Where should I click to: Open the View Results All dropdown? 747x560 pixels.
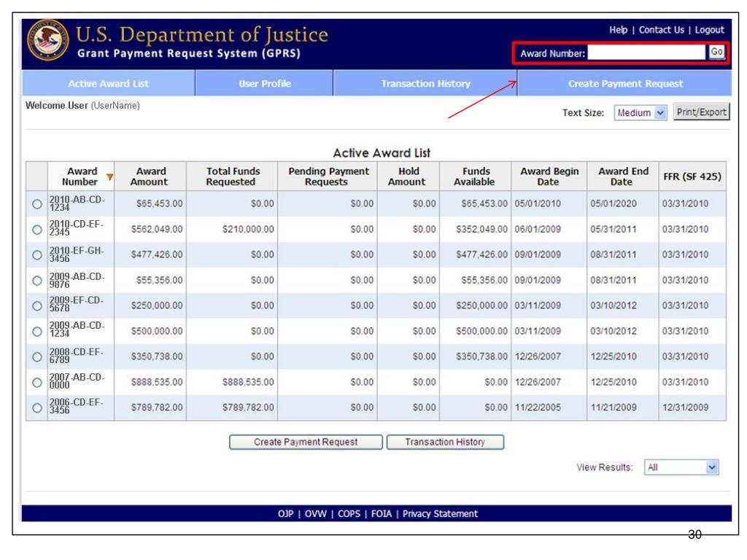681,467
